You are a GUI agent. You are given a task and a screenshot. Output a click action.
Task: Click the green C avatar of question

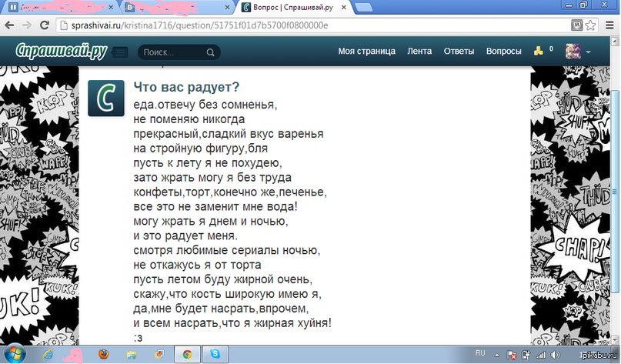tap(106, 98)
